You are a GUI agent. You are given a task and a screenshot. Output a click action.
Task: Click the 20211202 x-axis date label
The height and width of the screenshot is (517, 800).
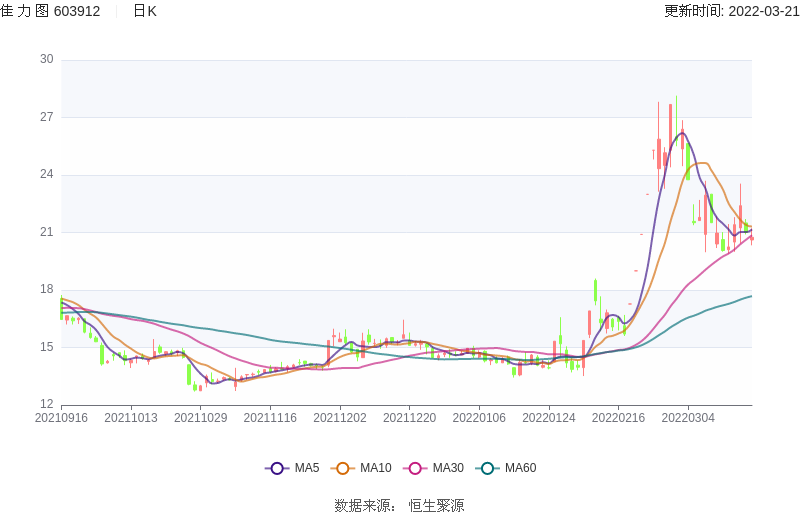[x=339, y=418]
